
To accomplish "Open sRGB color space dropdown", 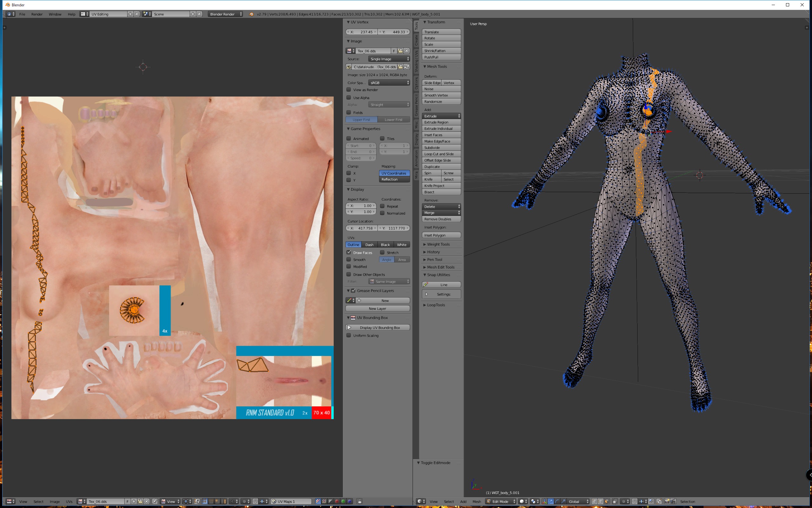I will point(389,83).
